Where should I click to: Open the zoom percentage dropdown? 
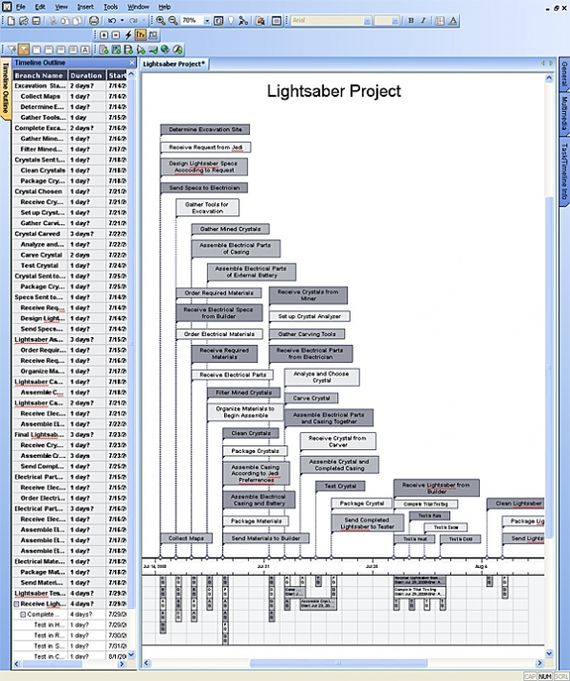click(x=207, y=20)
